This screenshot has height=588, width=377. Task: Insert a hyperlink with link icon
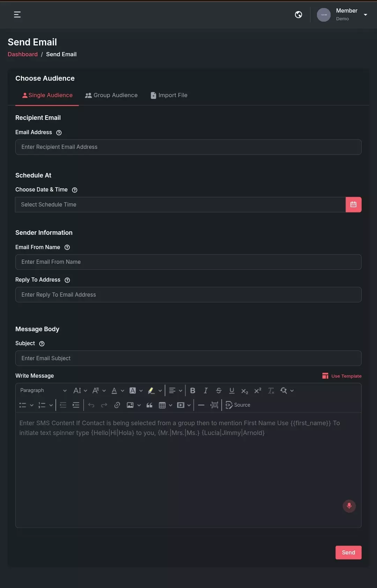[117, 405]
